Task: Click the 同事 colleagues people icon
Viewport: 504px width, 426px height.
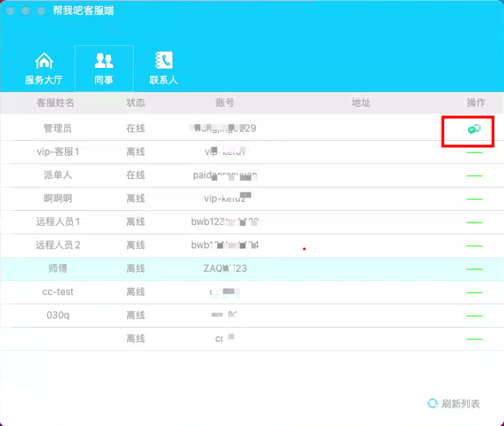Action: 104,60
